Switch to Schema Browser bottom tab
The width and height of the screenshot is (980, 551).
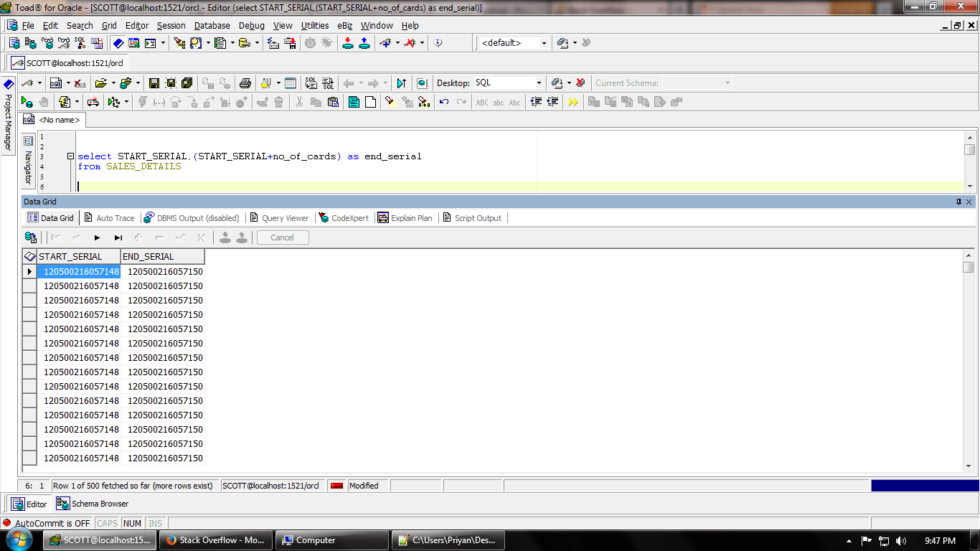93,504
